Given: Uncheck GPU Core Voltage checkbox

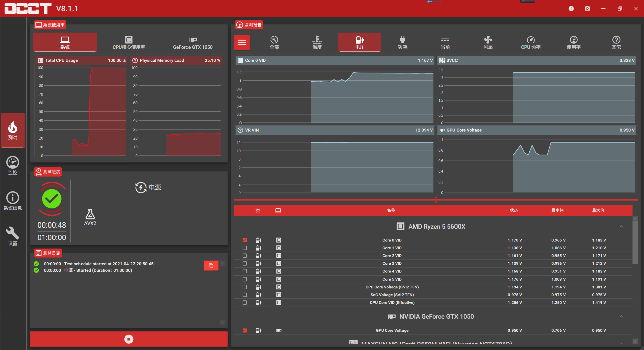Looking at the screenshot, I should pos(245,331).
